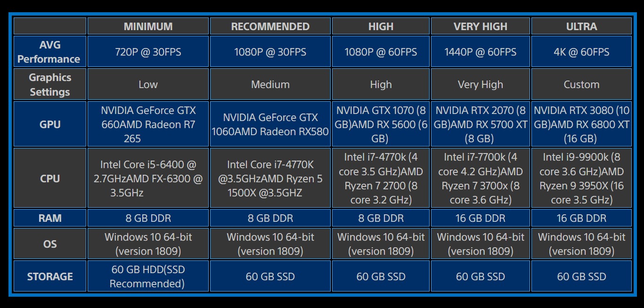Select the HIGH column header
644x308 pixels.
click(381, 26)
